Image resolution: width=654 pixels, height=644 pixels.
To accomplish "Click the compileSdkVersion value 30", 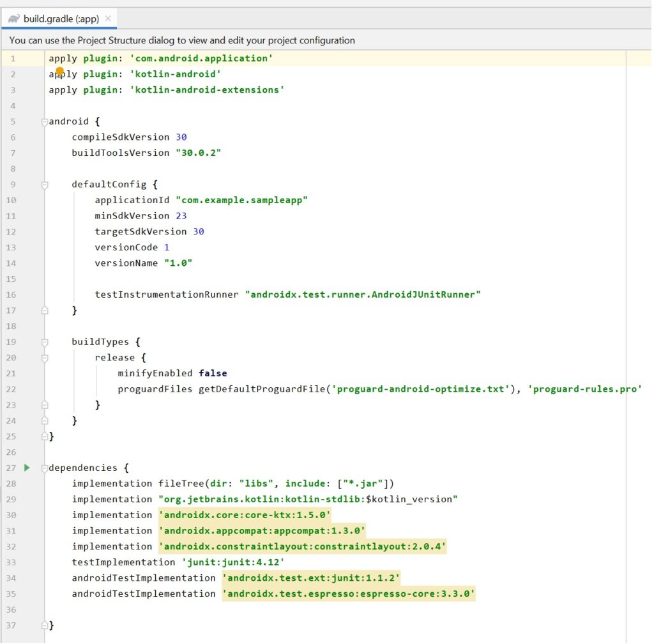I will click(181, 137).
